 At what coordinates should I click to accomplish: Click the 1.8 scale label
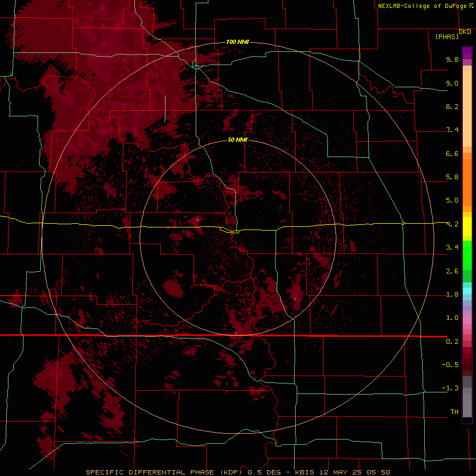click(452, 295)
